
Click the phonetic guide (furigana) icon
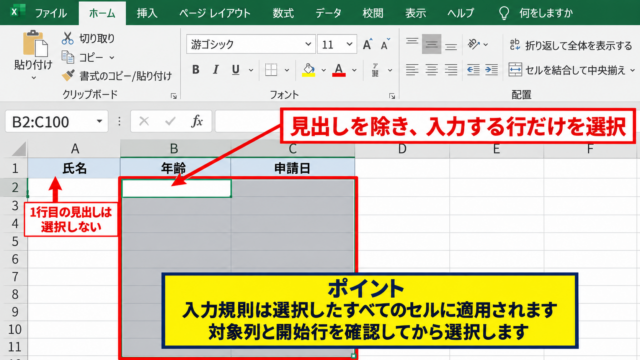pyautogui.click(x=376, y=70)
